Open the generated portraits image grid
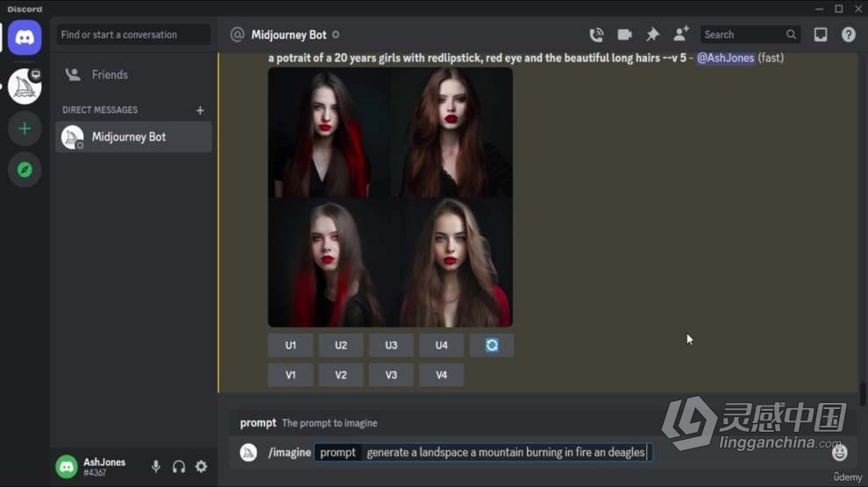Image resolution: width=868 pixels, height=487 pixels. point(390,197)
